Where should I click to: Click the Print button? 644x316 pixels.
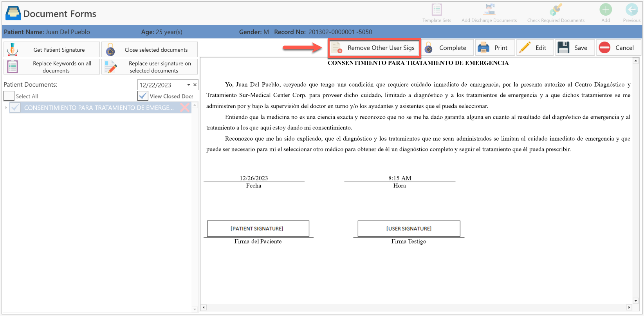tap(495, 48)
